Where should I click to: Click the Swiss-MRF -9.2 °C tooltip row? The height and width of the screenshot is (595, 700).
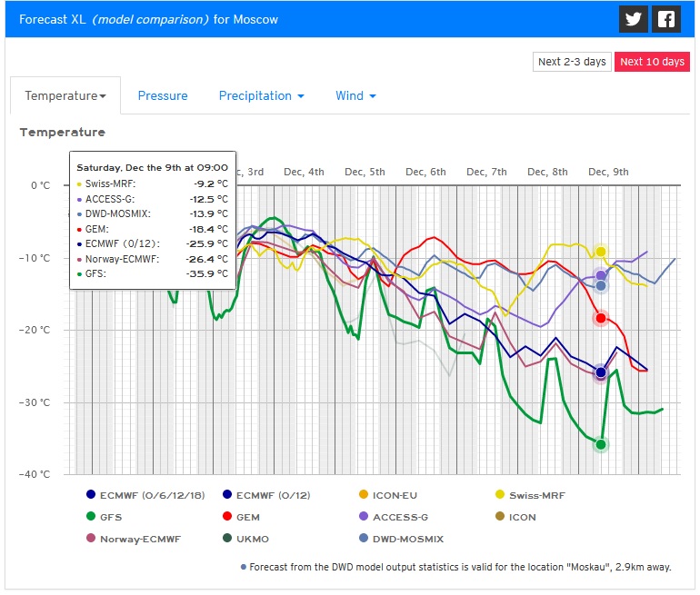click(152, 183)
